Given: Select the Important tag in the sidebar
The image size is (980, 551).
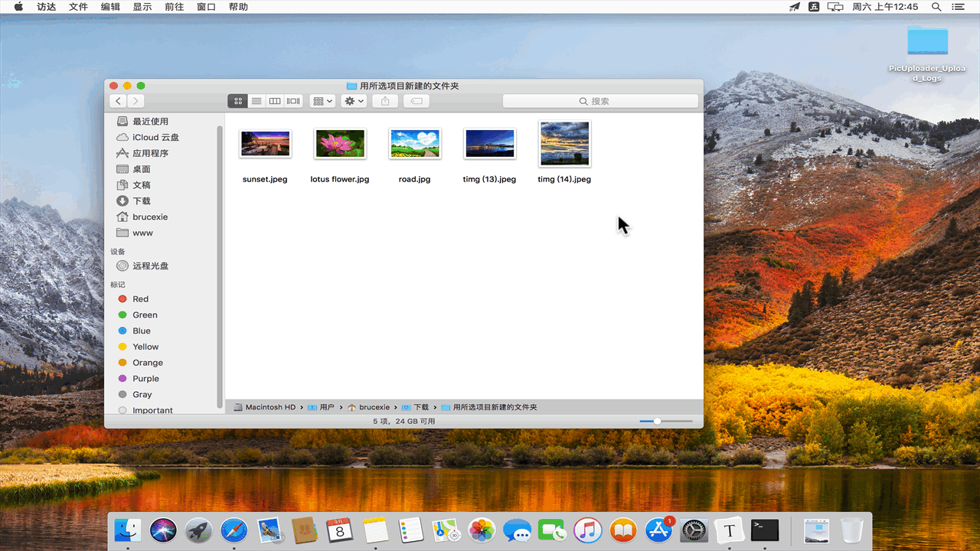Looking at the screenshot, I should pos(151,410).
